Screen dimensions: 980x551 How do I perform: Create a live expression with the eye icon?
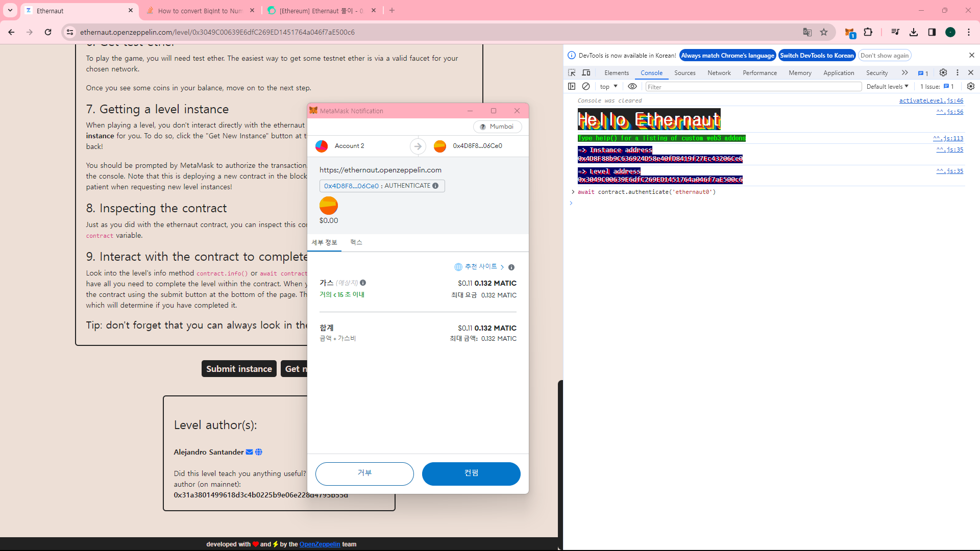point(632,86)
